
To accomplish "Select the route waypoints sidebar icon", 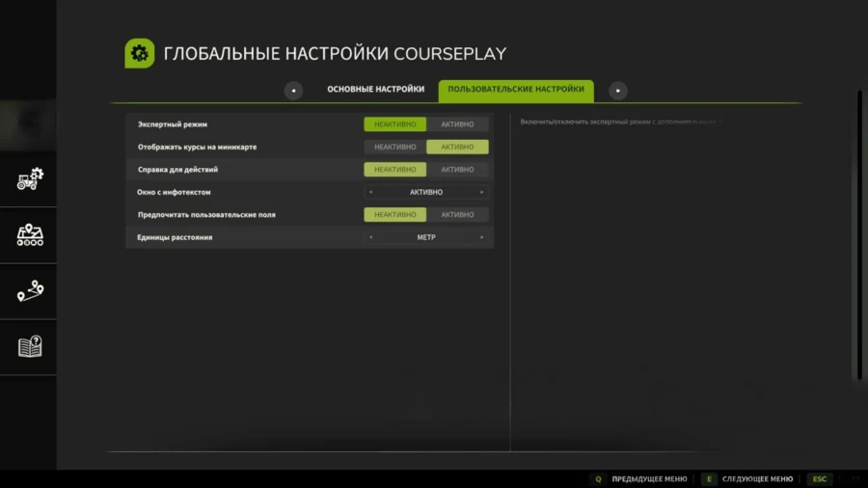I will click(x=30, y=291).
